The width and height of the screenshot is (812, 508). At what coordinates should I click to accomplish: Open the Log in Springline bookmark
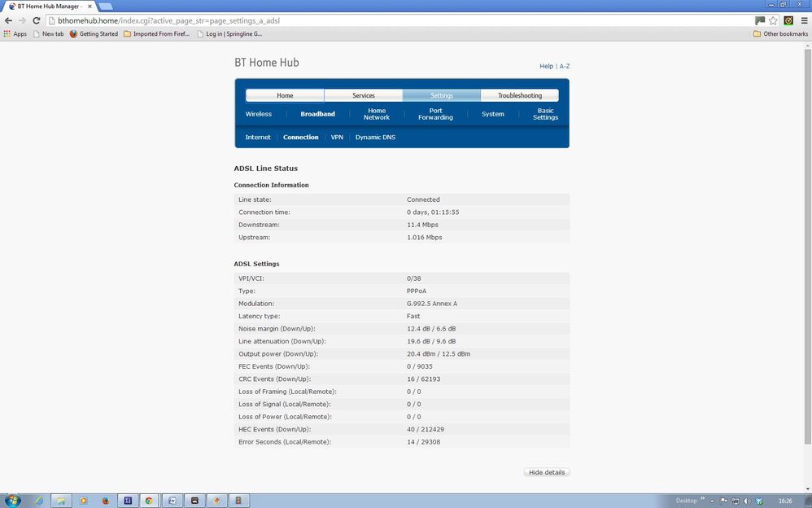point(229,33)
